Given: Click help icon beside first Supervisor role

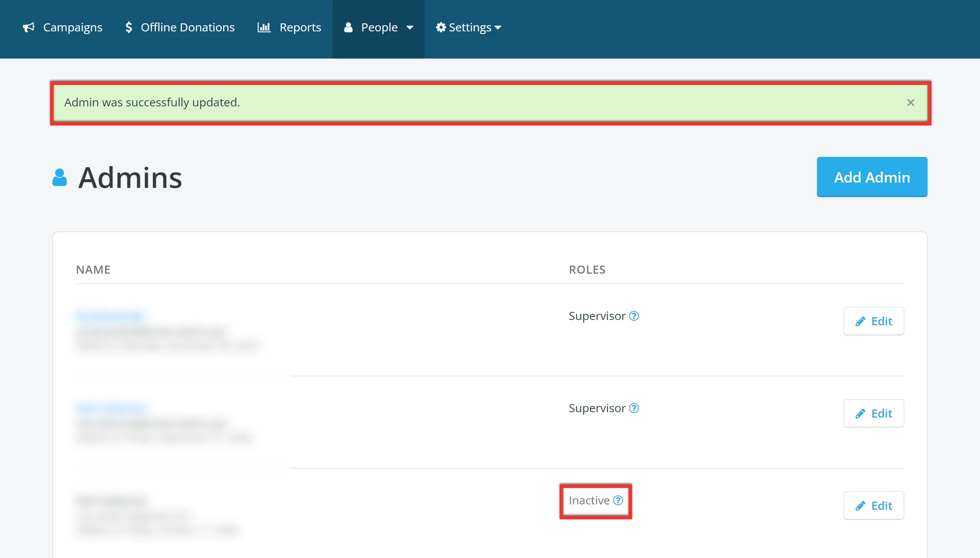Looking at the screenshot, I should click(634, 316).
